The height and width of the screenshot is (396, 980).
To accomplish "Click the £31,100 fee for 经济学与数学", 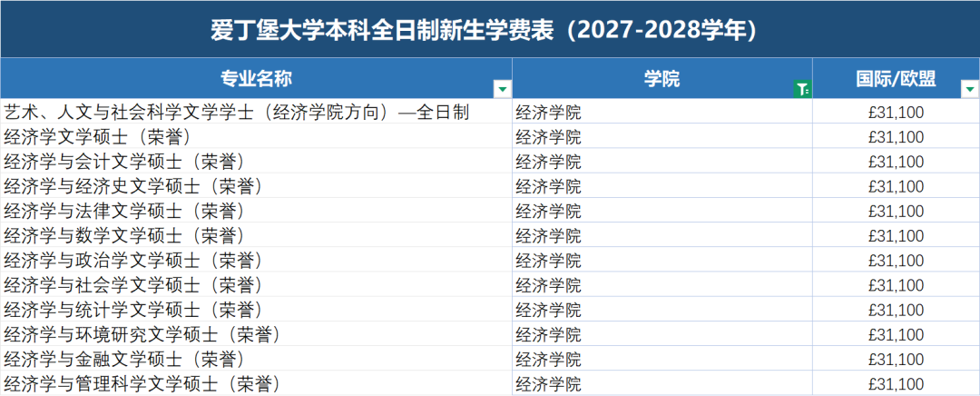I will pos(897,235).
